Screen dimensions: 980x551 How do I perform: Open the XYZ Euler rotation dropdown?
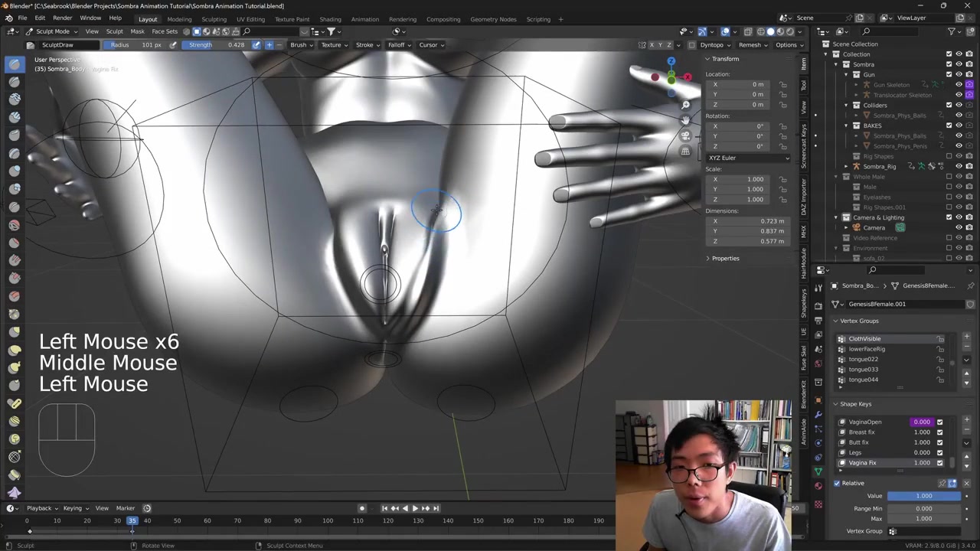point(748,158)
